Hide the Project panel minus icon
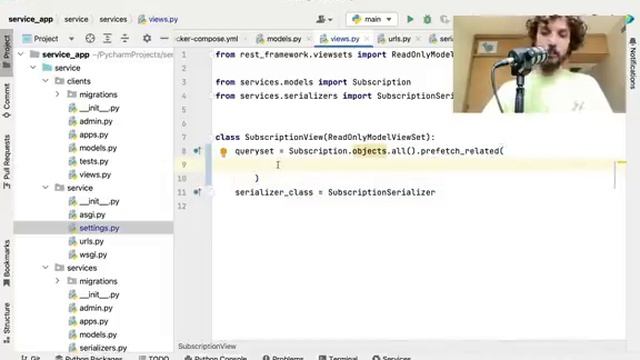 tap(164, 38)
